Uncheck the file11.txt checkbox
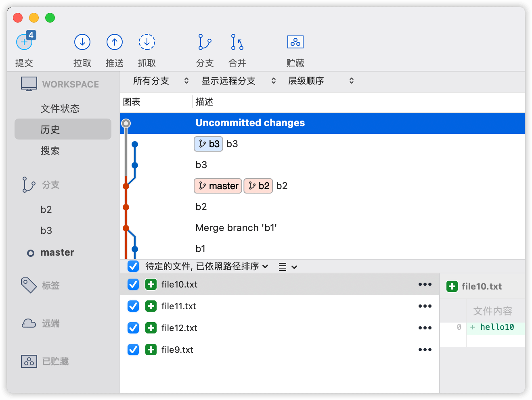The width and height of the screenshot is (532, 400). point(133,306)
